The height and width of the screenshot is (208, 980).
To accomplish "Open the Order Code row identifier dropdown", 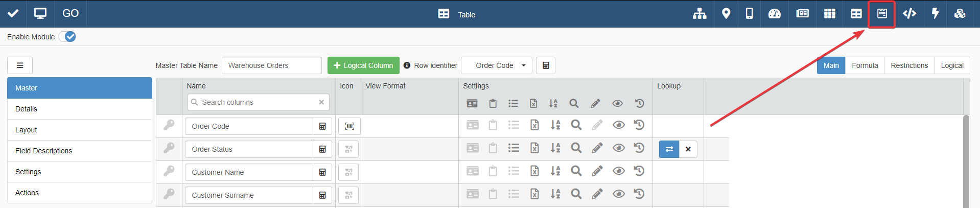I will [497, 65].
